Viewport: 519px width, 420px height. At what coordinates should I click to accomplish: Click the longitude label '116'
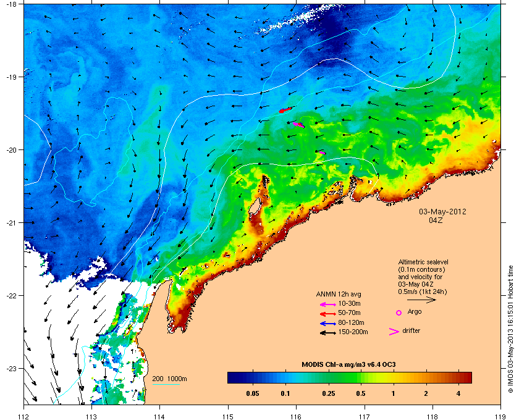296,416
